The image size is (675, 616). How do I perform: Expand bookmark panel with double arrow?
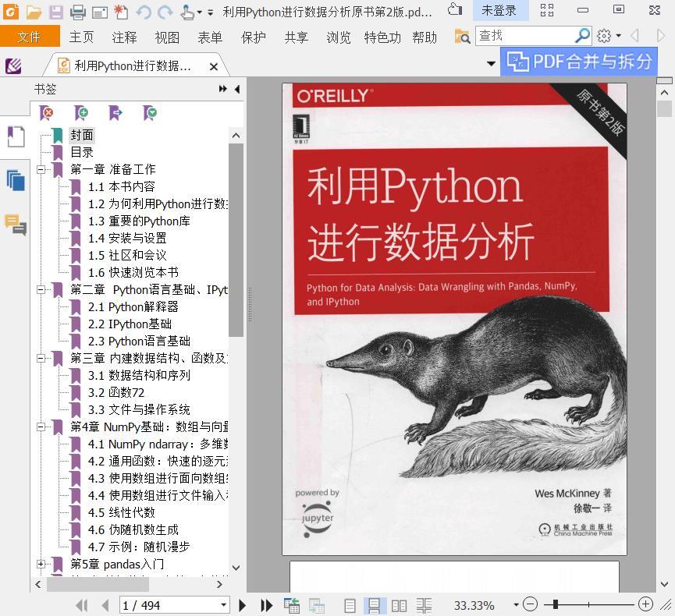click(x=222, y=89)
